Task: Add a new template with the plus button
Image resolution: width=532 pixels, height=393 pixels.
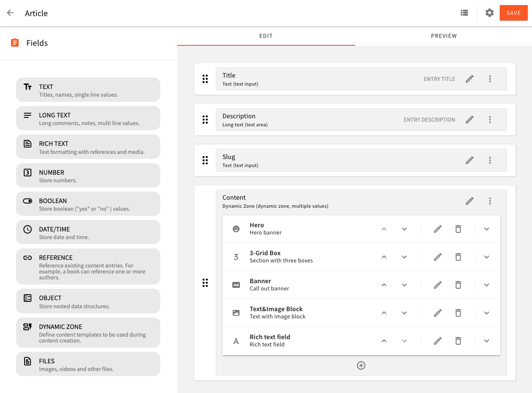Action: [x=361, y=365]
